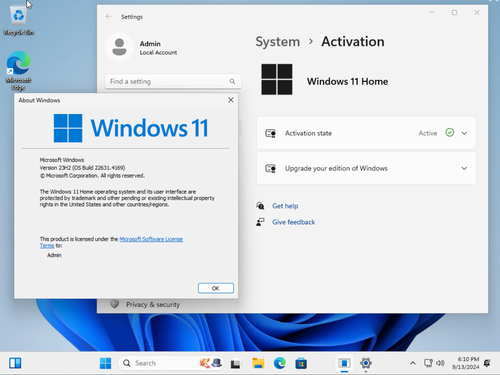Viewport: 500px width, 375px height.
Task: Click the Windows 11 Home logo tile
Action: pos(277,79)
